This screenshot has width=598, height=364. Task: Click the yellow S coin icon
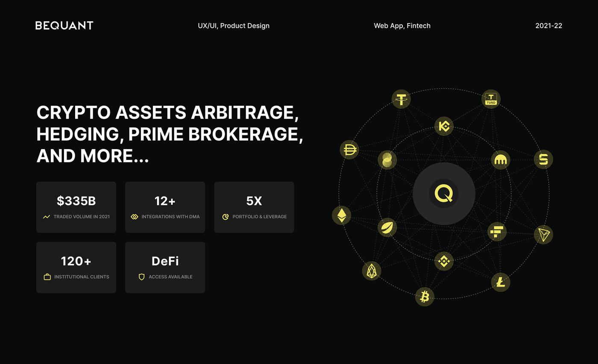(x=543, y=159)
